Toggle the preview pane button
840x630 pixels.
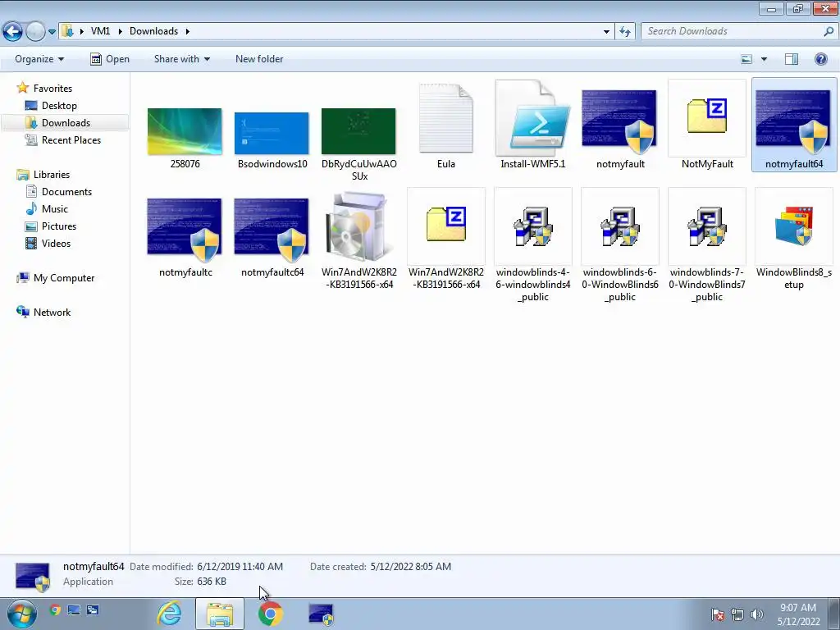(x=792, y=59)
